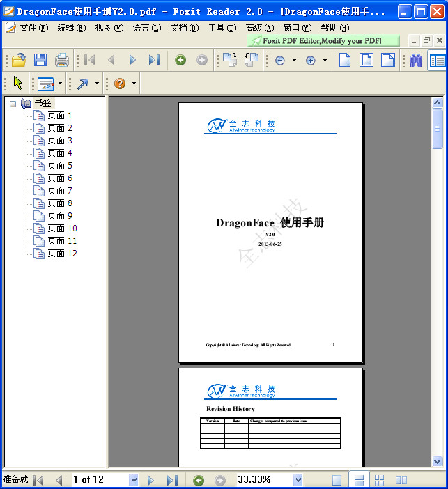Open the 文档(D) menu
Screen dimensions: 448x489
click(185, 28)
